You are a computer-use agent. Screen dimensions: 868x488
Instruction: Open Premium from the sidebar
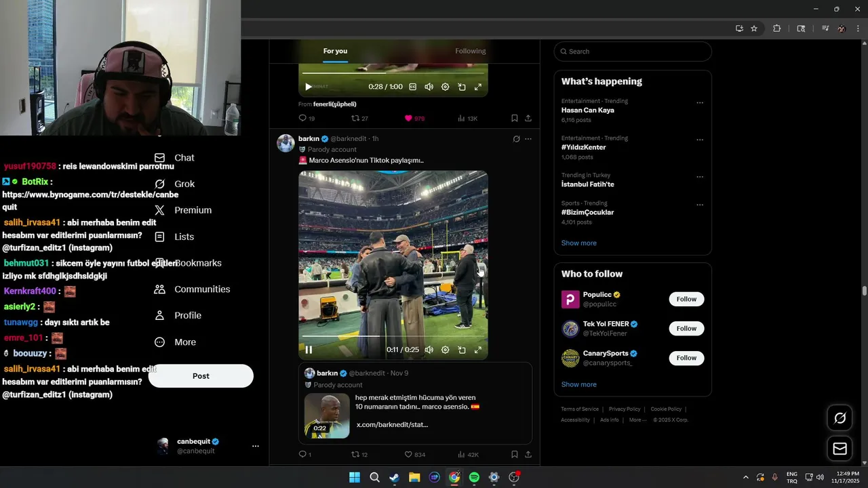[183, 210]
